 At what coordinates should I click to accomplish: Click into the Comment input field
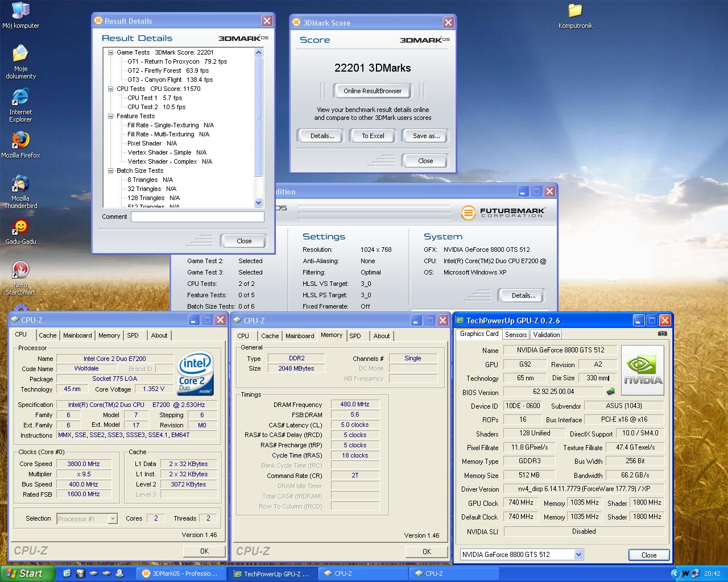point(197,217)
